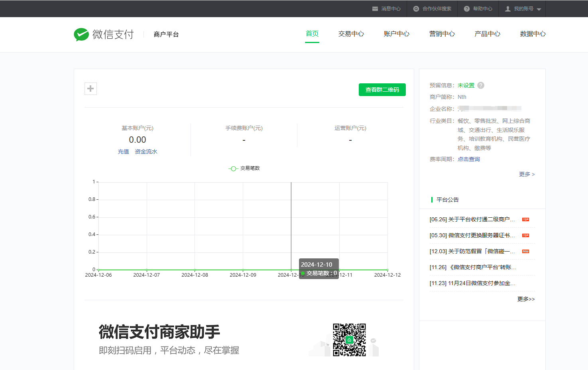The width and height of the screenshot is (588, 370).
Task: Click the 平台公告 section heading
Action: [448, 200]
